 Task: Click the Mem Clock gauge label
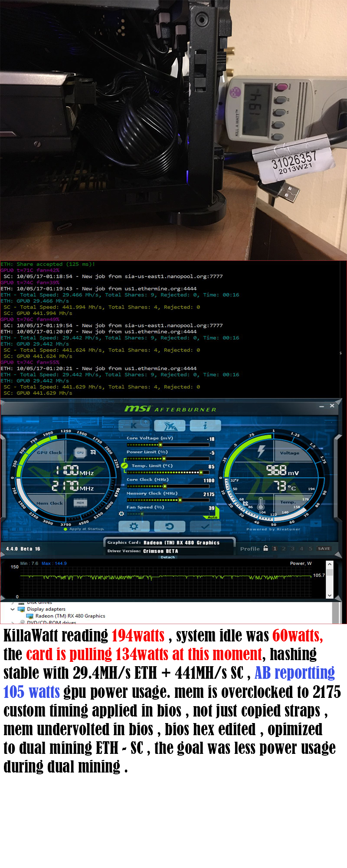pos(49,503)
